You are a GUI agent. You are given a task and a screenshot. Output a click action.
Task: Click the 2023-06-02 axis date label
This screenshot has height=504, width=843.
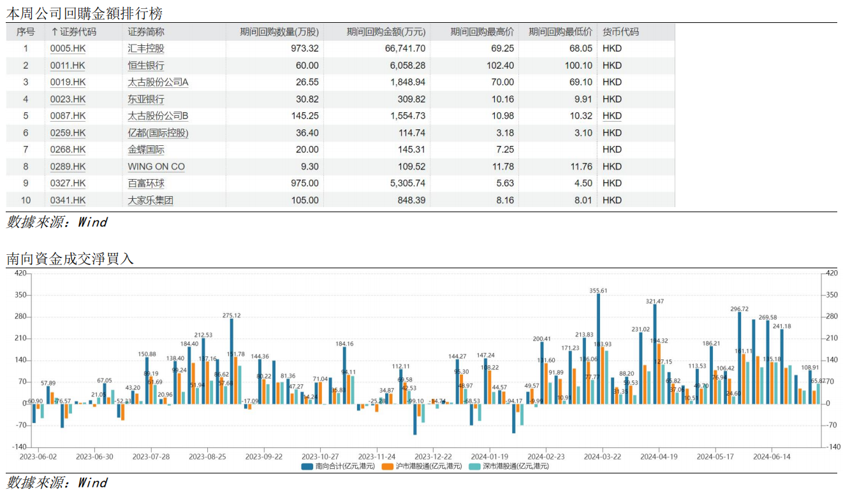(38, 457)
